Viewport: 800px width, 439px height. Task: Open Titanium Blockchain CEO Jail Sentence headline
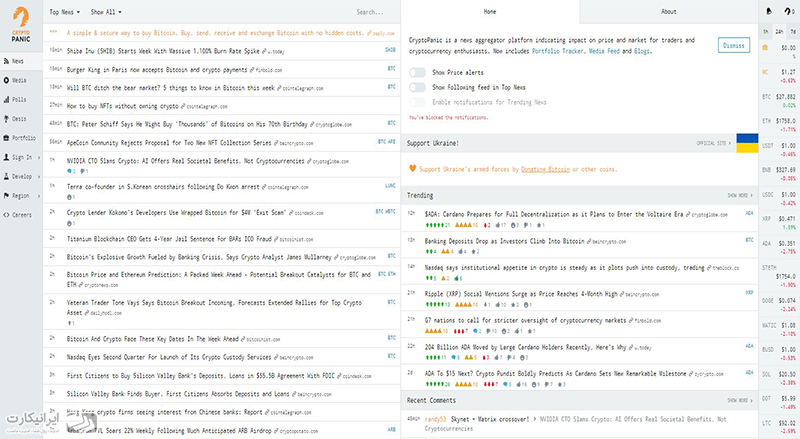coord(169,239)
